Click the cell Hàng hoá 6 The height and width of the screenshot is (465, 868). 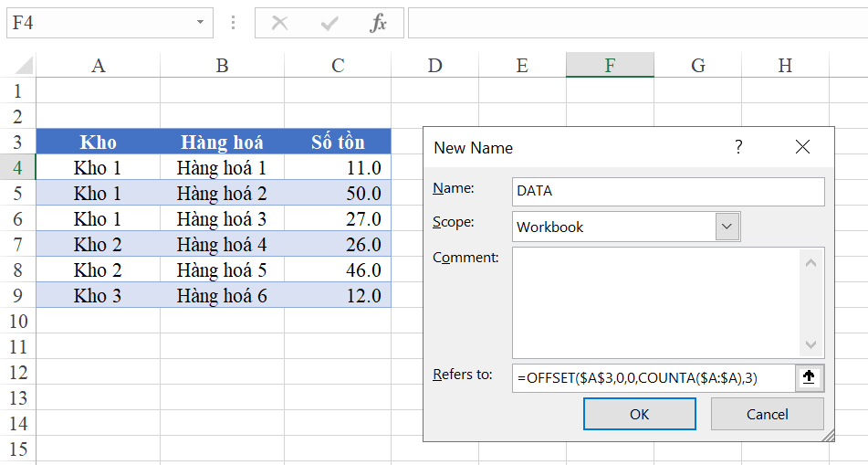click(x=222, y=295)
